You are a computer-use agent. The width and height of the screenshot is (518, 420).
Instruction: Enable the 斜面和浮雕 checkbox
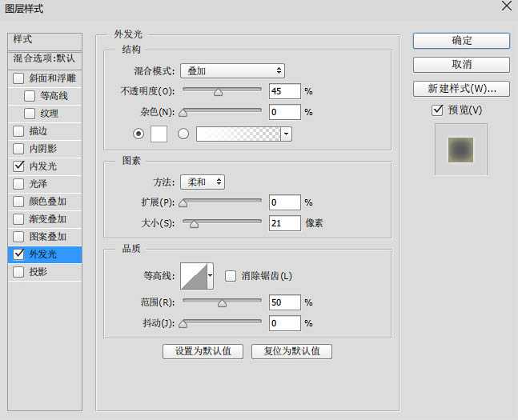click(x=19, y=78)
